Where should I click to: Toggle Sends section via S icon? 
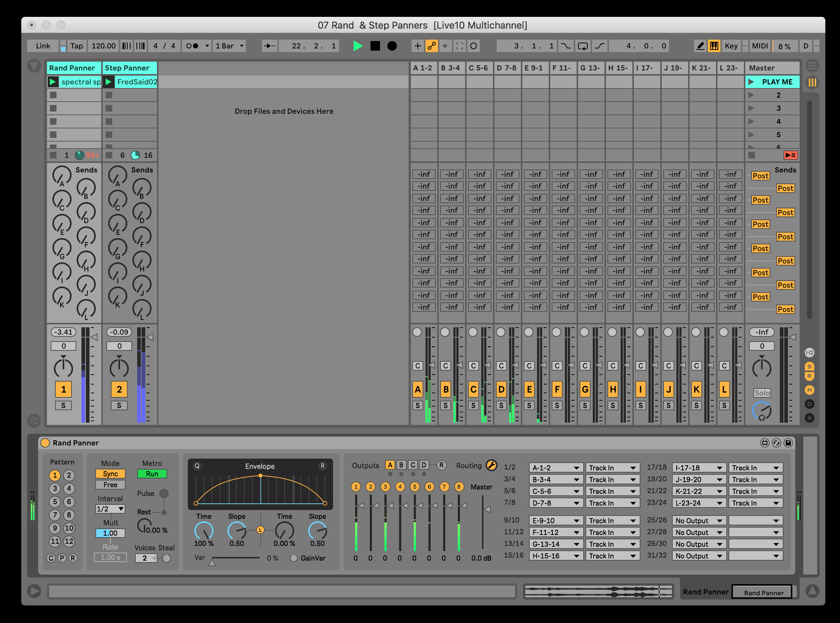click(810, 366)
